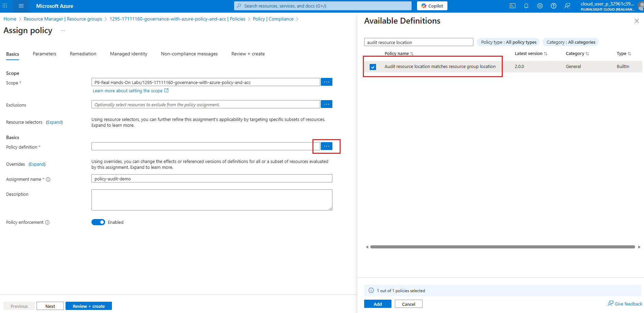Show the Assignment name info tooltip

coord(48,179)
